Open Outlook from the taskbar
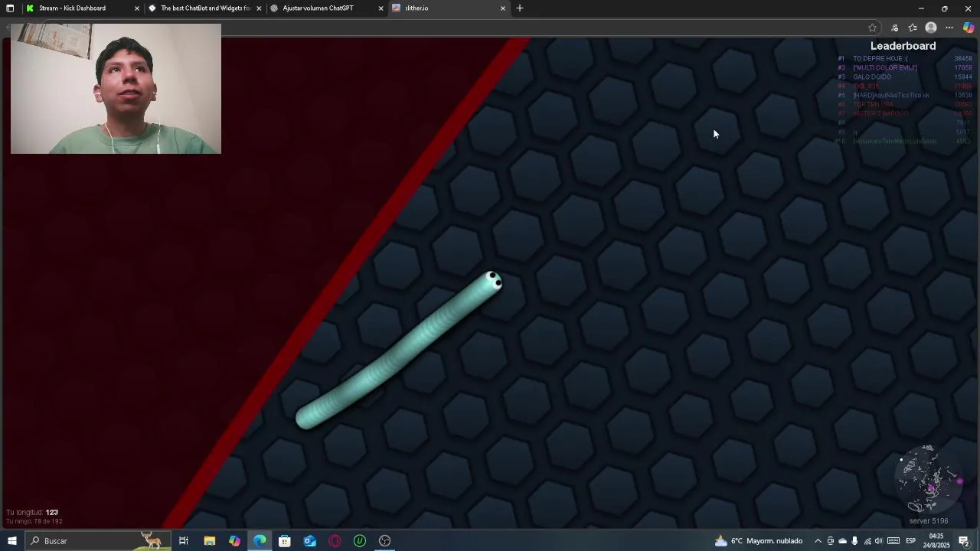The height and width of the screenshot is (551, 980). (309, 541)
